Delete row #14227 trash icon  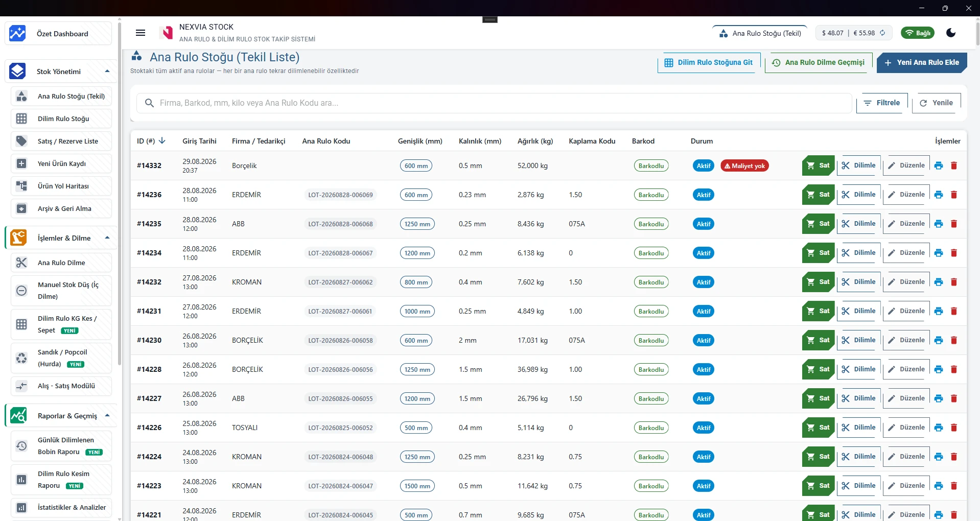click(954, 398)
